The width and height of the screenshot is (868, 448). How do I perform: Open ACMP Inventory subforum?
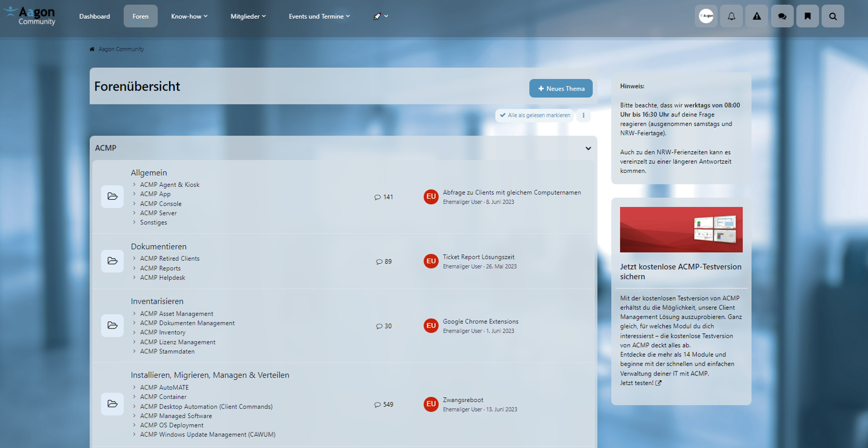tap(162, 333)
